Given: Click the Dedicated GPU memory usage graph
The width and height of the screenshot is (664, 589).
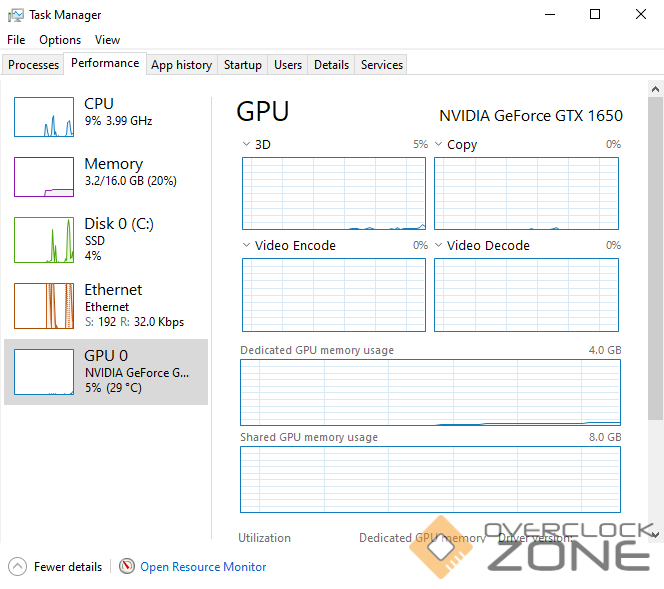Looking at the screenshot, I should (x=430, y=393).
